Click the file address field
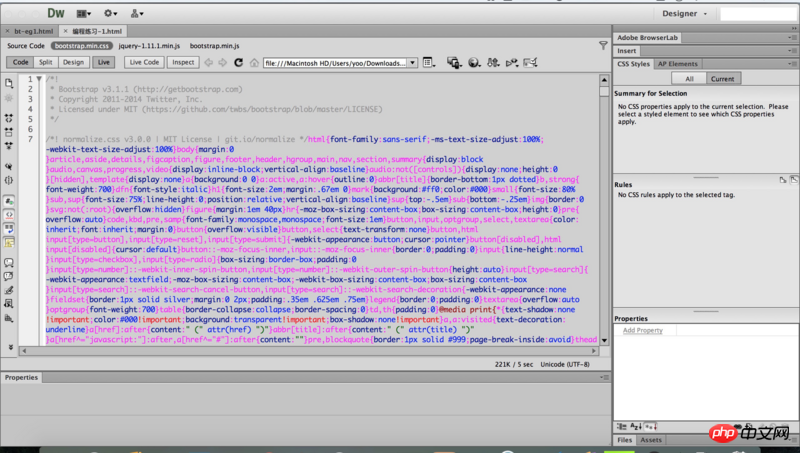The height and width of the screenshot is (453, 800). click(x=335, y=63)
